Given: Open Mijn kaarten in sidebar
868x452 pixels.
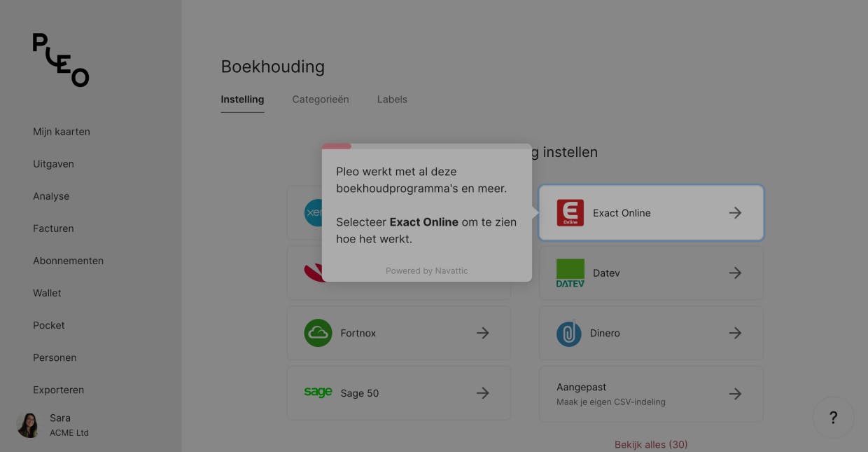Looking at the screenshot, I should coord(62,132).
